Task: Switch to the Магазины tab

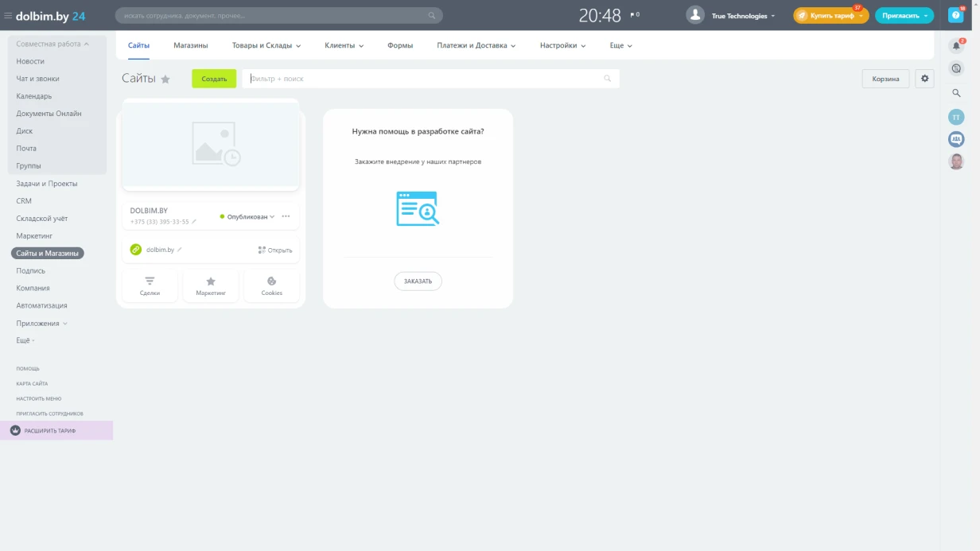Action: [191, 45]
